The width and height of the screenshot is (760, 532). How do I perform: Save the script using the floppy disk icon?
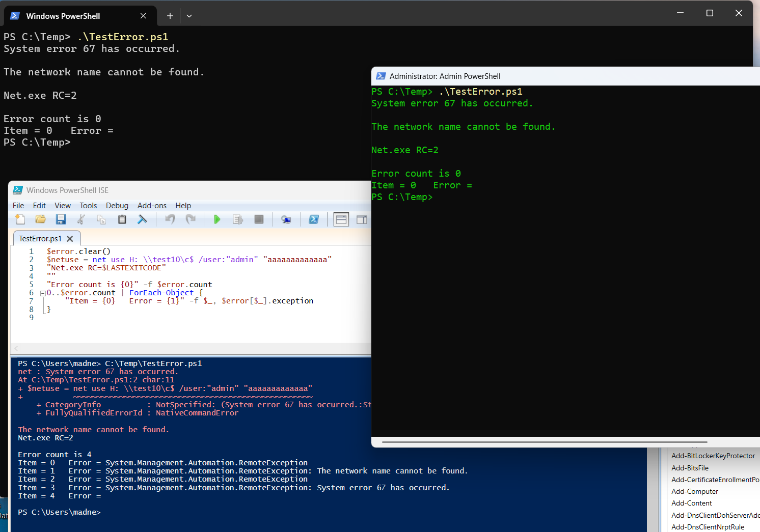pyautogui.click(x=61, y=219)
